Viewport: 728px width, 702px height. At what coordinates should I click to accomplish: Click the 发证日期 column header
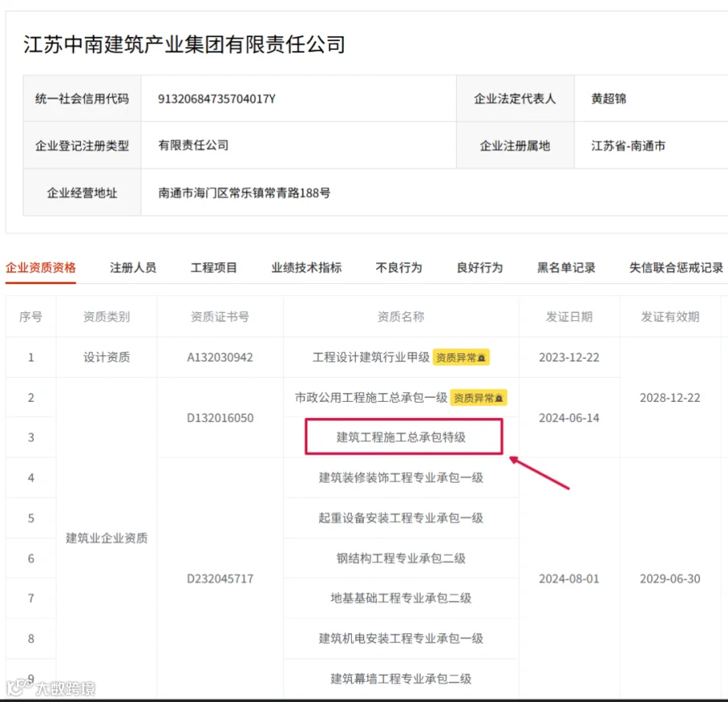[569, 317]
